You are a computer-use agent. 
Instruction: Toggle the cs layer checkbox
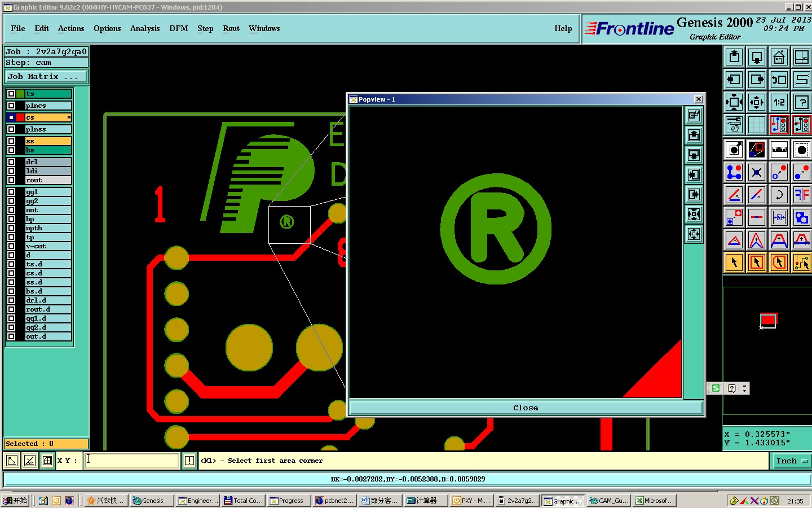[11, 117]
